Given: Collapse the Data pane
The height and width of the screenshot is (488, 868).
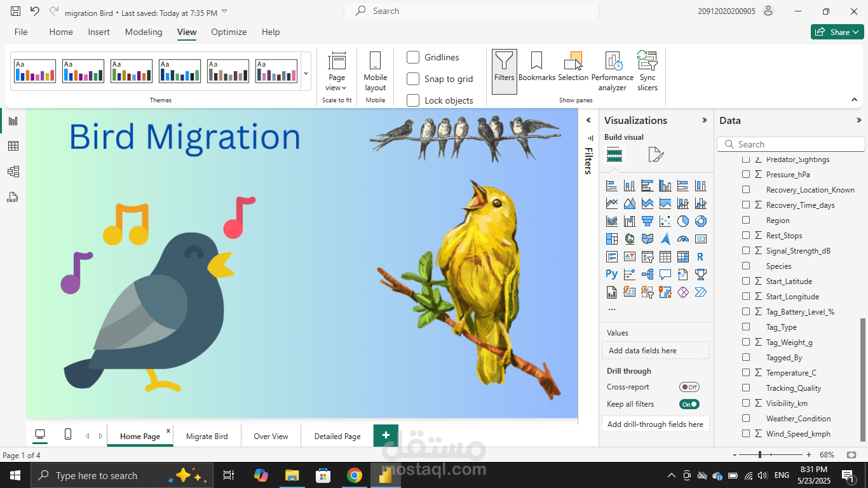Looking at the screenshot, I should click(859, 120).
